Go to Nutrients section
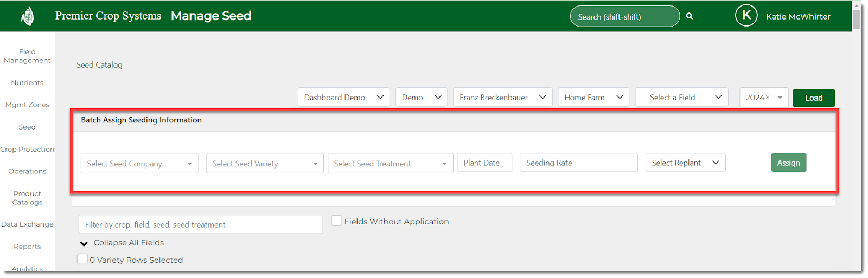868x278 pixels. tap(27, 83)
